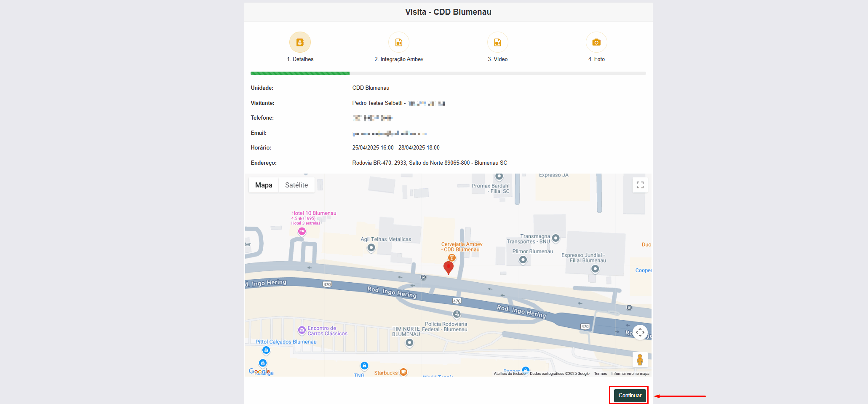Click TIM NORTE BLUMENAU map pin
The height and width of the screenshot is (404, 868).
click(409, 343)
